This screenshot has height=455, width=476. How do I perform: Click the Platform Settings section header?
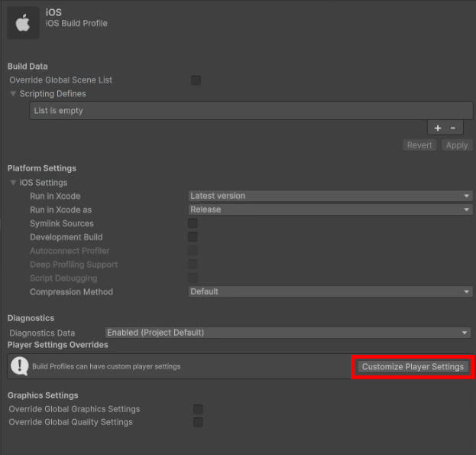click(x=42, y=168)
